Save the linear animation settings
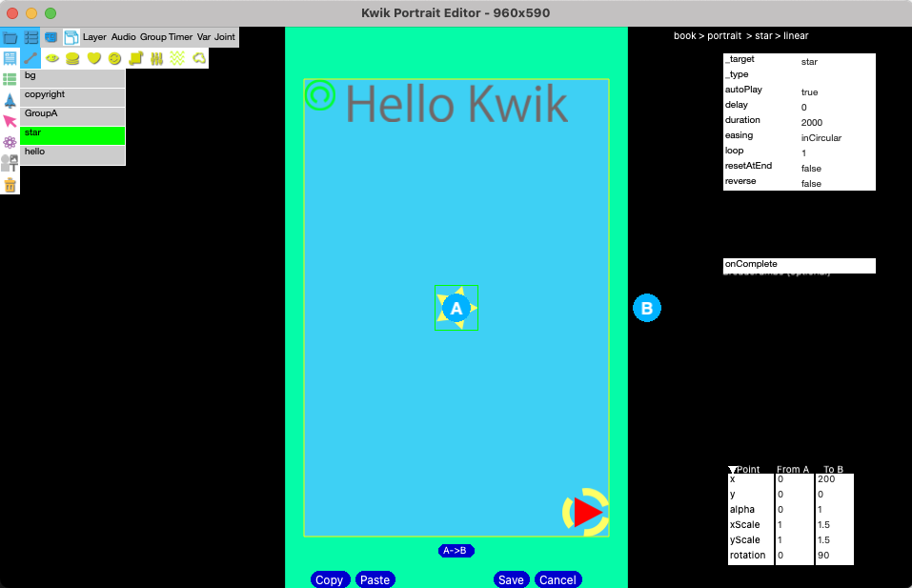Viewport: 912px width, 588px height. tap(511, 579)
